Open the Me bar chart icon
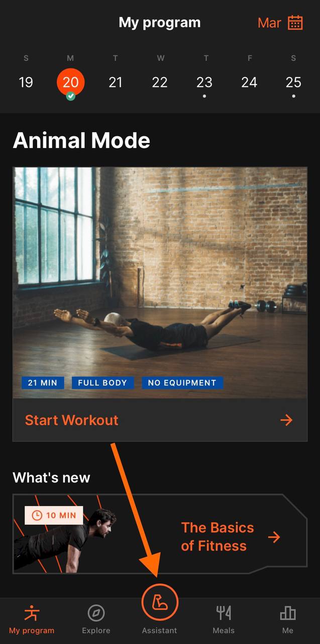Screen dimensions: 320x644 click(x=288, y=613)
